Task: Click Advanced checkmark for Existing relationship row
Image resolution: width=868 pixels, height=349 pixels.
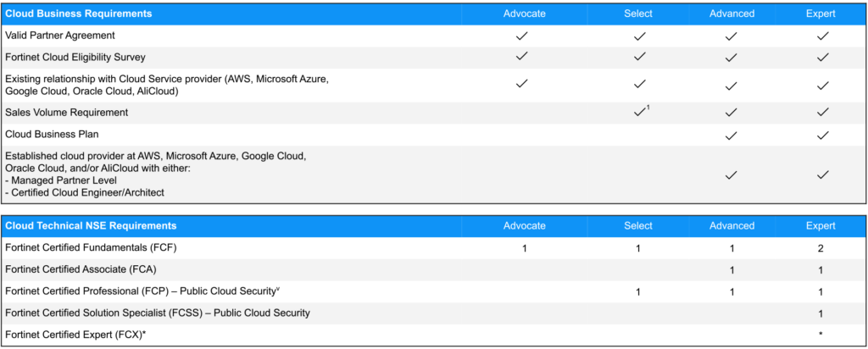Action: click(x=732, y=86)
